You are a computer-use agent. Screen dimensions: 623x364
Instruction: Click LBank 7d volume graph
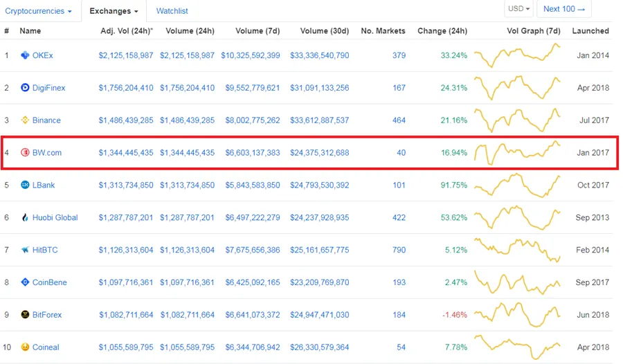tap(517, 185)
